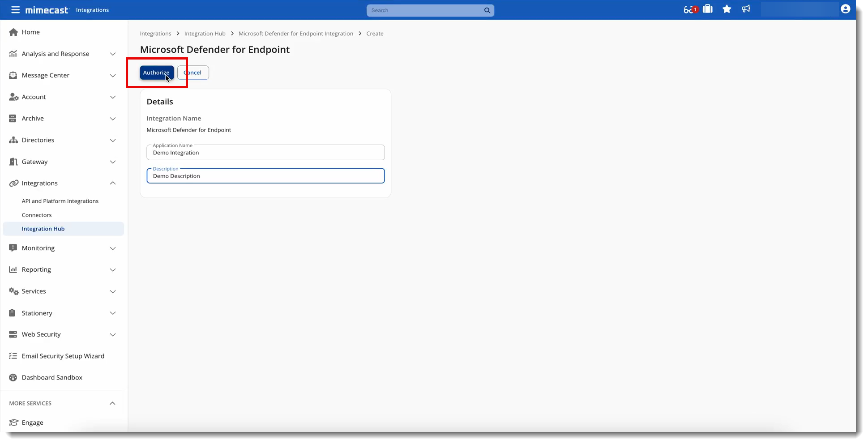
Task: Open API and Platform Integrations
Action: coord(60,201)
